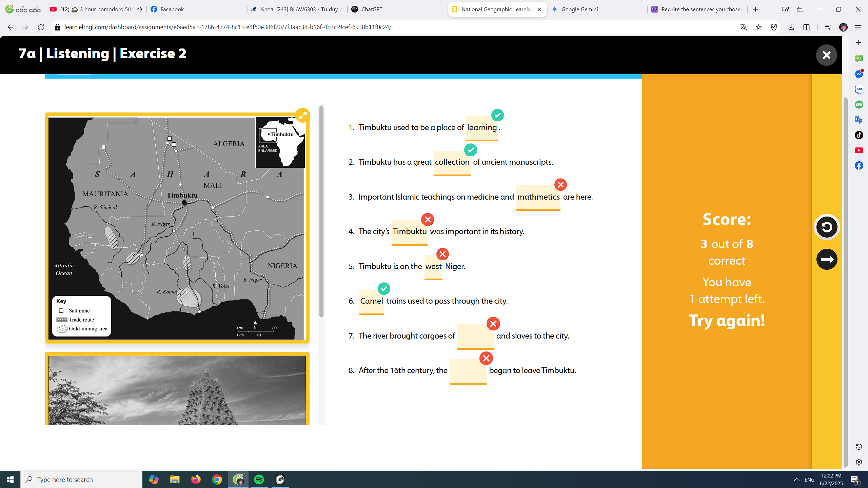868x488 pixels.
Task: Retry the exercise with the circular arrow
Action: [x=827, y=227]
